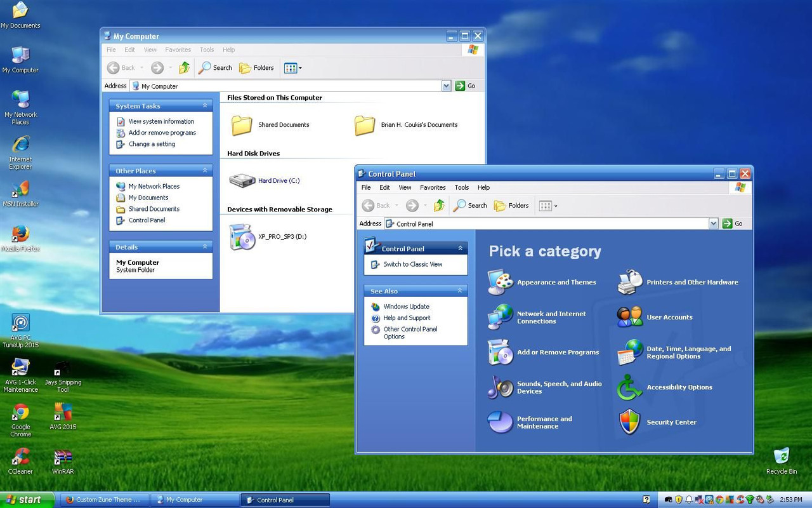Select Hard Drive (C:) icon
The width and height of the screenshot is (812, 508).
click(265, 181)
